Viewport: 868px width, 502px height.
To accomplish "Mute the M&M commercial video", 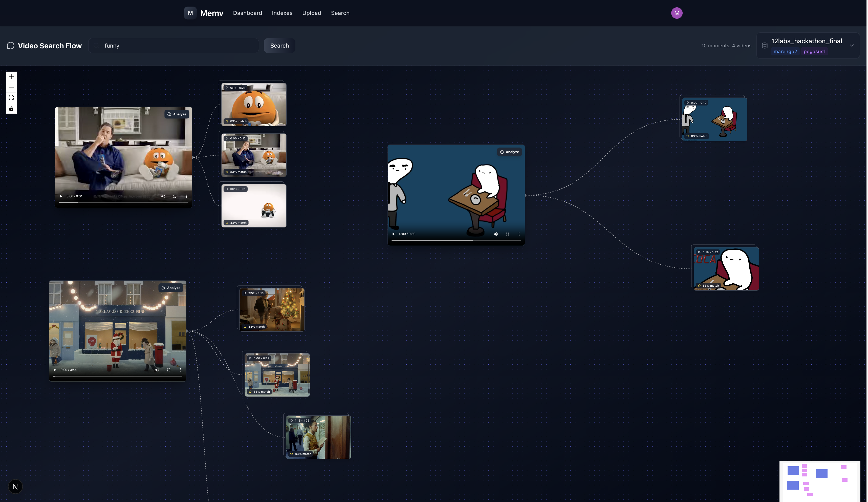I will (163, 196).
